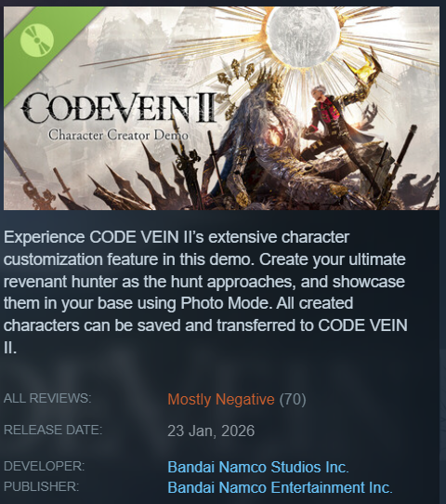Click the ALL REVIEWS label
The width and height of the screenshot is (446, 504).
point(47,398)
